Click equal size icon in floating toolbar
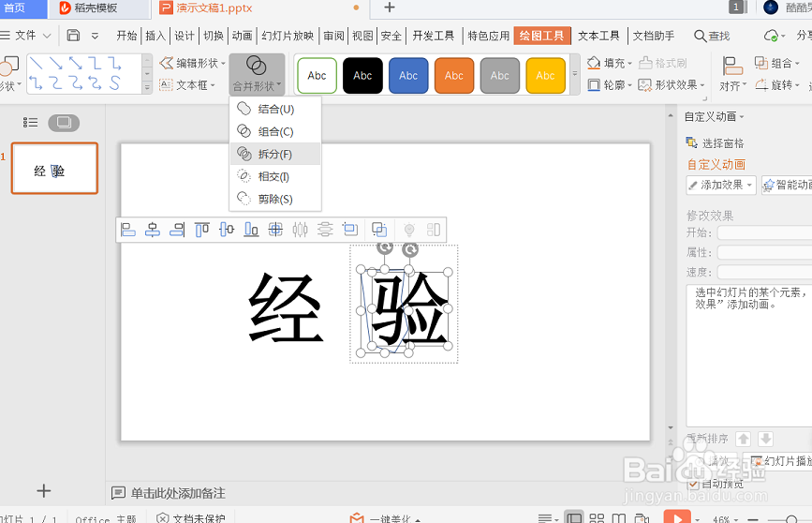 [350, 229]
